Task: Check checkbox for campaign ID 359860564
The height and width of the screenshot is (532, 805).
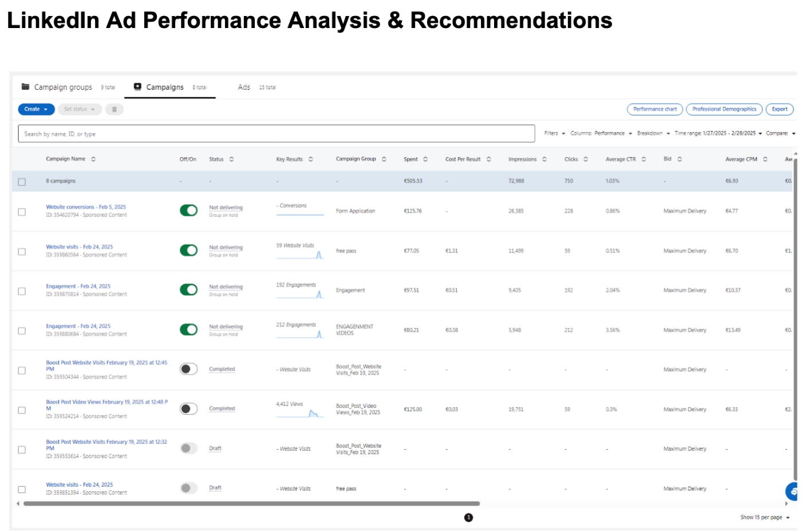Action: point(22,252)
